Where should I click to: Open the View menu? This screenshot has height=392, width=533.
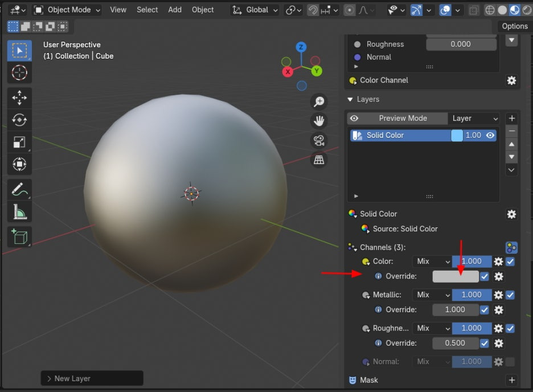pos(118,10)
